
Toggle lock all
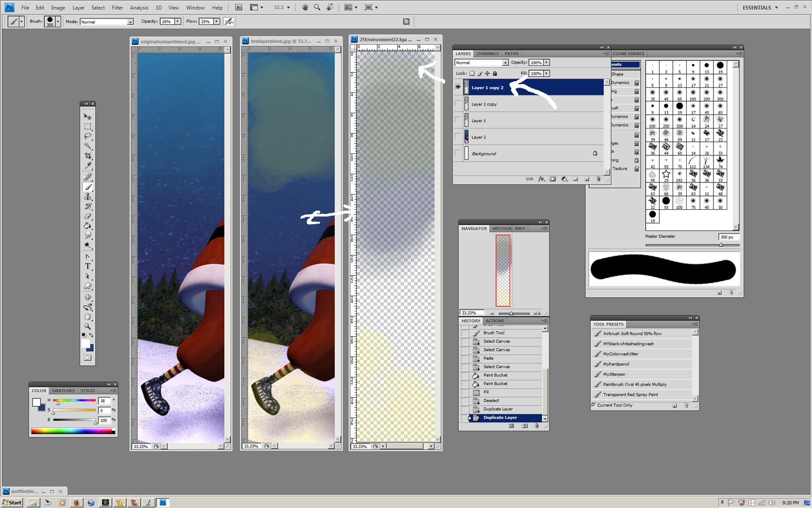pyautogui.click(x=495, y=73)
